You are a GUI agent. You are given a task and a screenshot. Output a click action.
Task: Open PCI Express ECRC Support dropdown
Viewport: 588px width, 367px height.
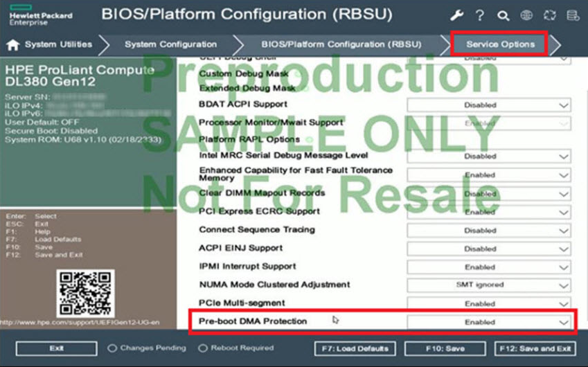point(489,212)
